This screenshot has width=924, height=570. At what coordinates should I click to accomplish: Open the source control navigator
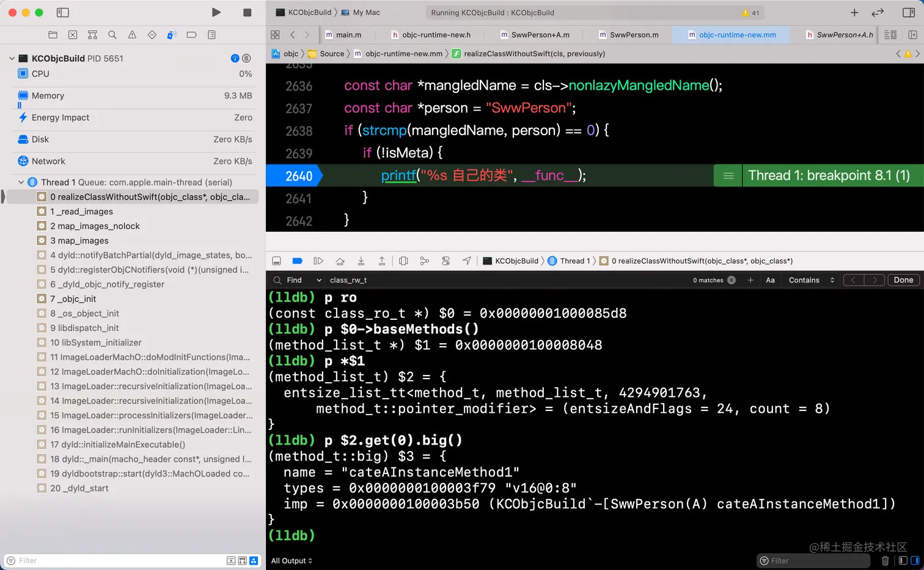73,35
